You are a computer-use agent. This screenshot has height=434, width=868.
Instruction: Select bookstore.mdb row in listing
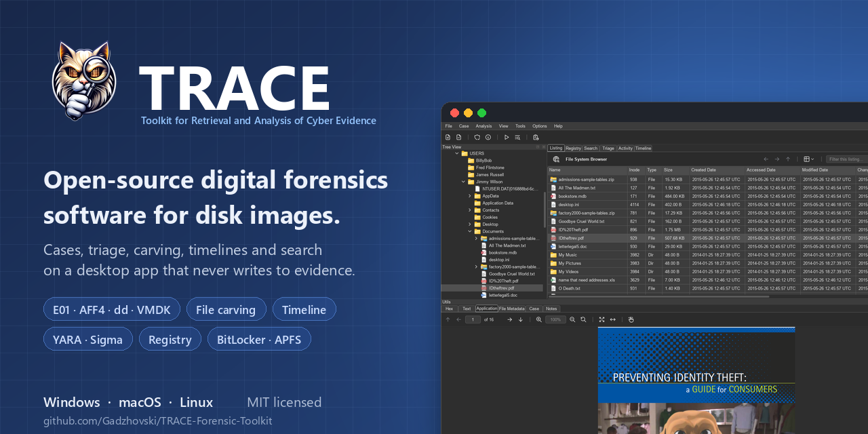(x=708, y=196)
